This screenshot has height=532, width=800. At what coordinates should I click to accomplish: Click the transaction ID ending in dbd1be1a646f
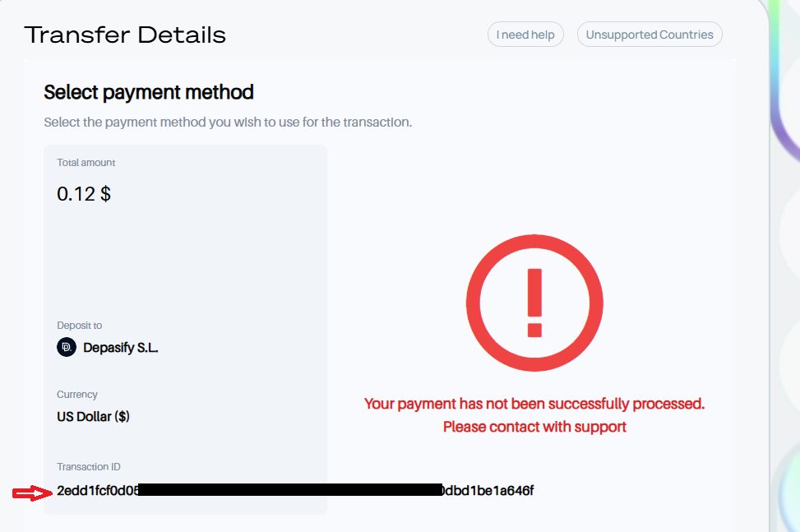tap(489, 491)
